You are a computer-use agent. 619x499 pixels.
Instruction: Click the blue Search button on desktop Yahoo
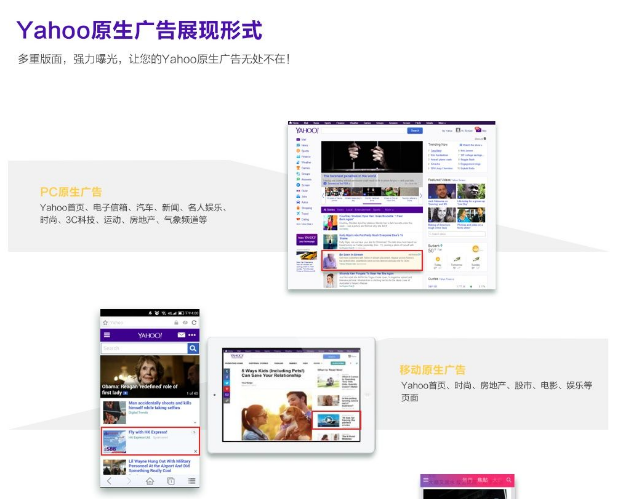[415, 131]
